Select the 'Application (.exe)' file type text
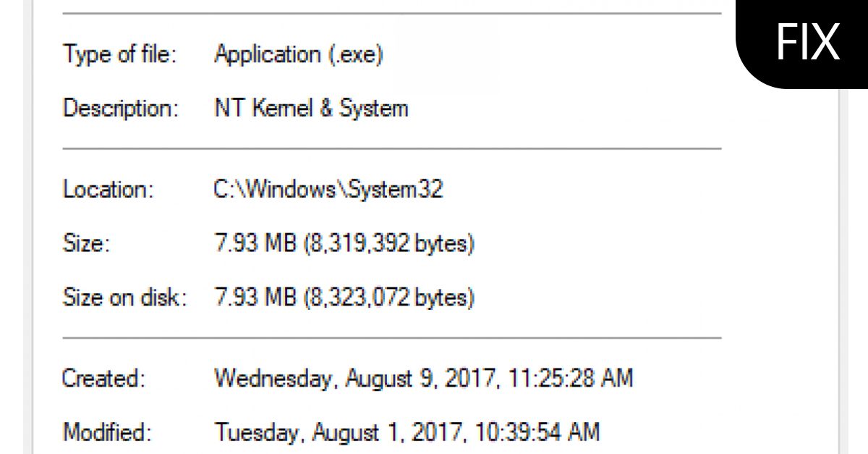The height and width of the screenshot is (454, 868). click(298, 55)
